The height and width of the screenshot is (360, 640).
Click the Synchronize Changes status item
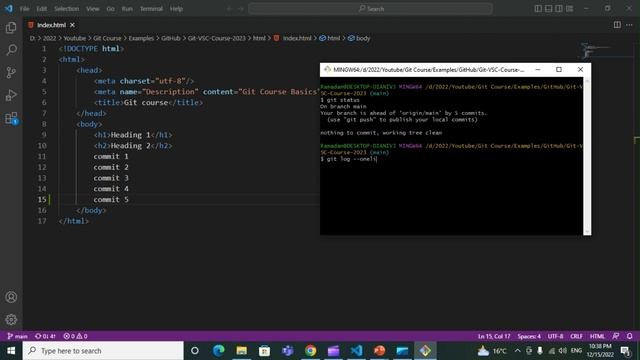(x=45, y=336)
